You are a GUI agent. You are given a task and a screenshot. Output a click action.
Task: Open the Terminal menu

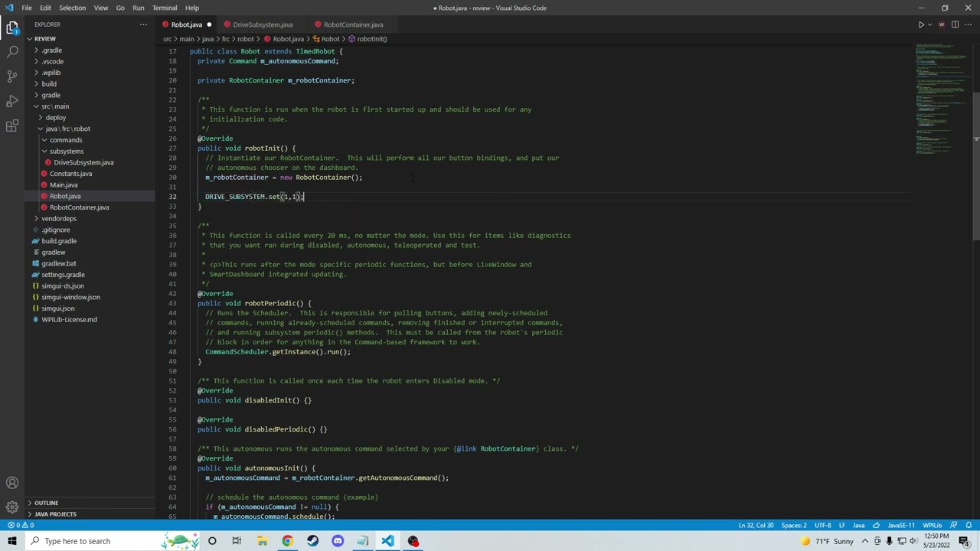click(x=165, y=8)
